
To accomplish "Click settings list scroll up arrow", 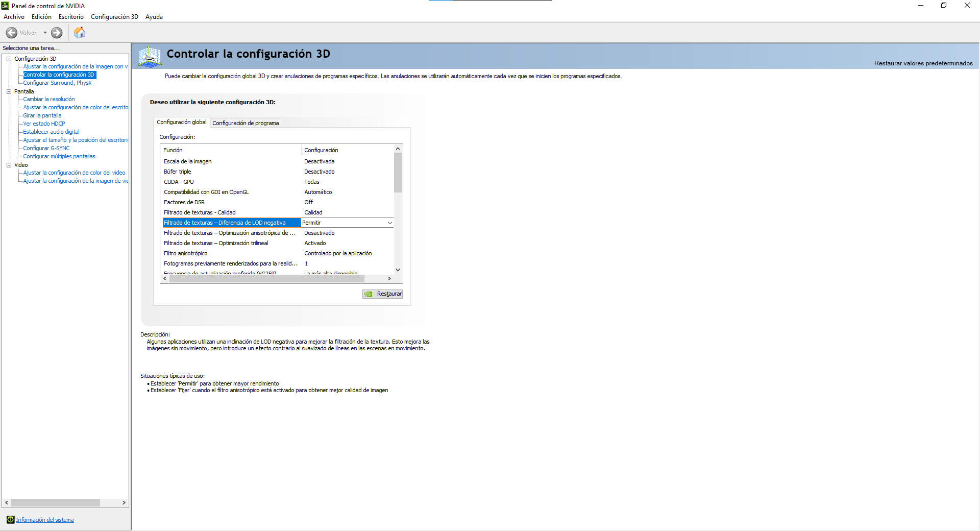I will pyautogui.click(x=398, y=149).
